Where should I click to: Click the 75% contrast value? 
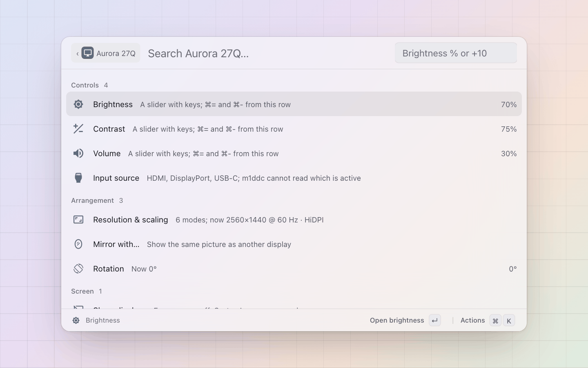tap(509, 129)
